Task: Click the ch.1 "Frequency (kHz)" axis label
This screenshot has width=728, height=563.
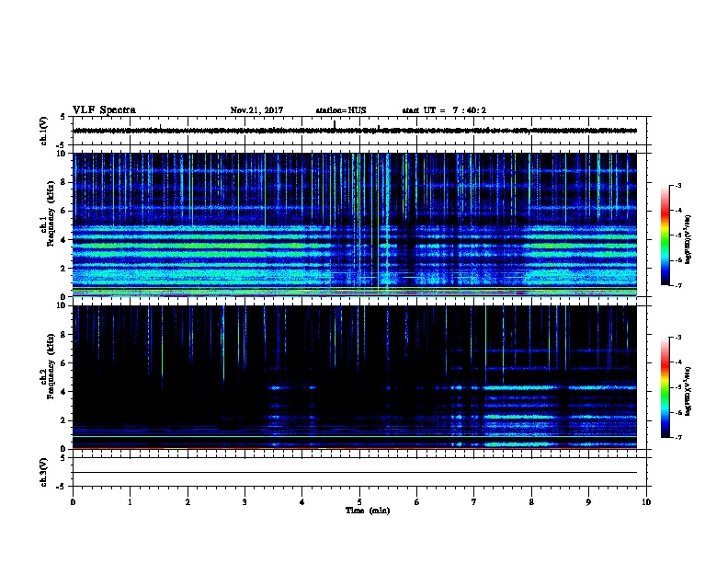Action: pos(51,214)
